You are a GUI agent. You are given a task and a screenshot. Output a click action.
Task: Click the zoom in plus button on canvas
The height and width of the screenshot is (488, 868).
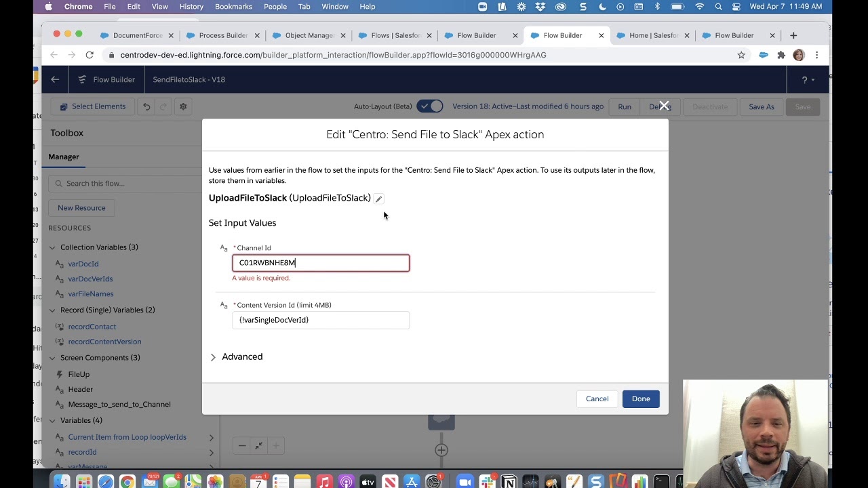tap(275, 445)
